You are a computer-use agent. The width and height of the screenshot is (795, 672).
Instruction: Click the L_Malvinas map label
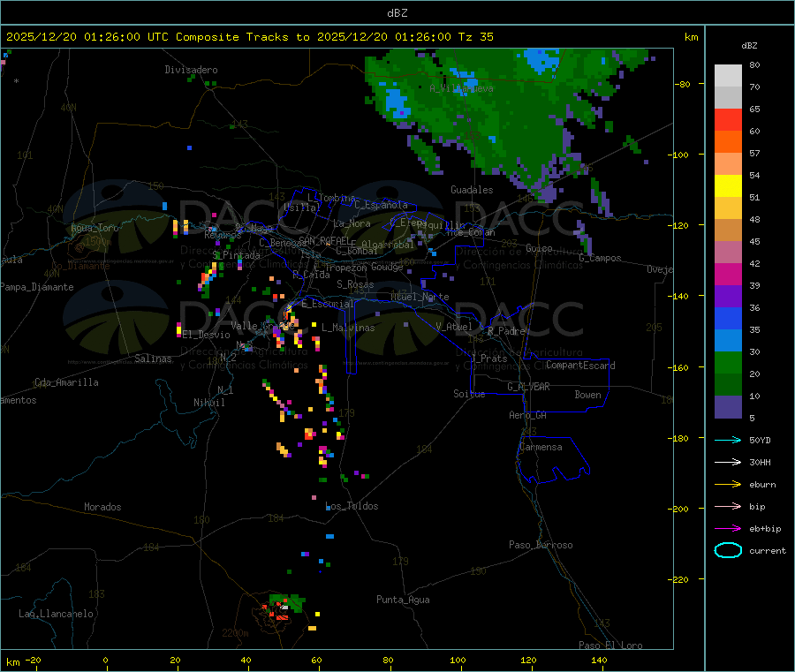click(348, 328)
